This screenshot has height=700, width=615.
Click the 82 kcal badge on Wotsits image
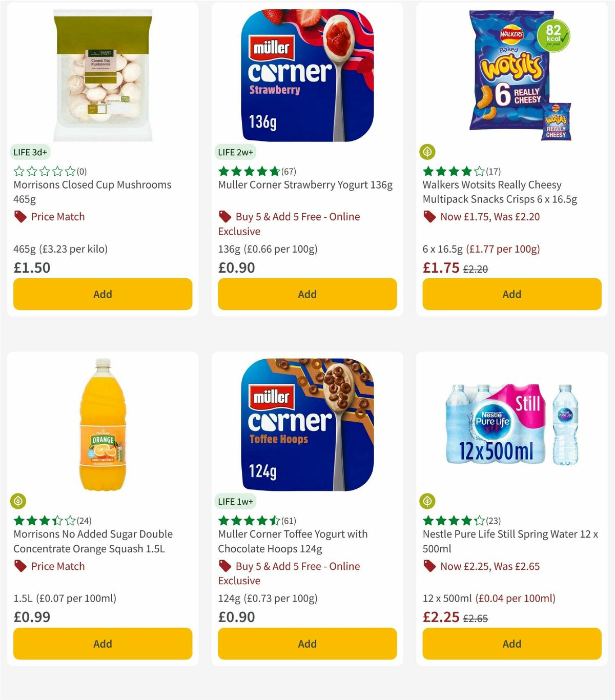point(555,35)
